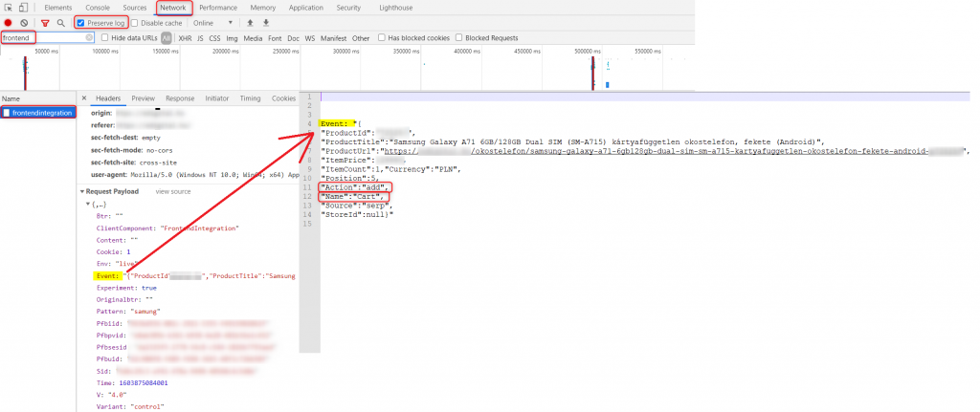Image resolution: width=980 pixels, height=412 pixels.
Task: Filter requests by Other
Action: 361,38
